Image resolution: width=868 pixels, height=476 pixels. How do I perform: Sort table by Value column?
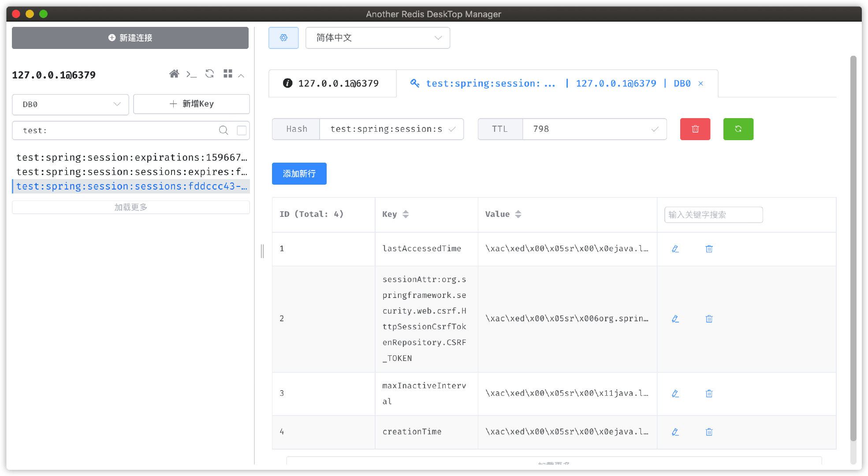[518, 214]
